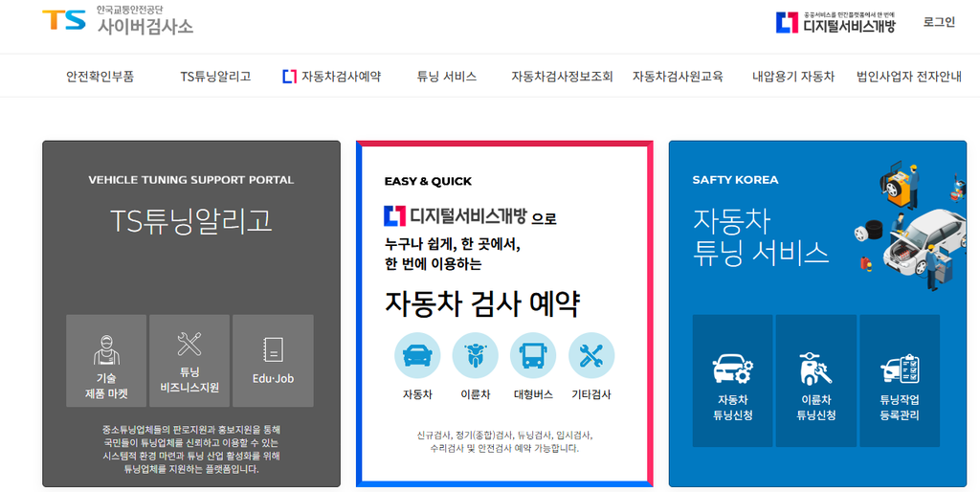Image resolution: width=980 pixels, height=492 pixels.
Task: Open the TS튜닝알리고 menu item
Action: [x=215, y=77]
